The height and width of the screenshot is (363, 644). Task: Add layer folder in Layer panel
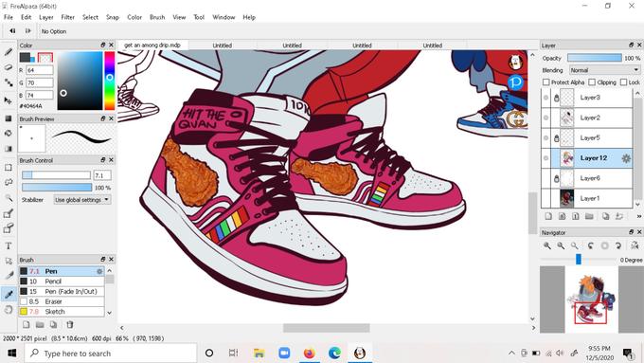(589, 216)
